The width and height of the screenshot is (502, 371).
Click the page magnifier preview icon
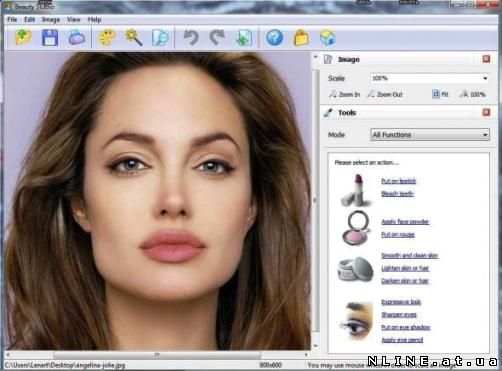click(x=160, y=37)
